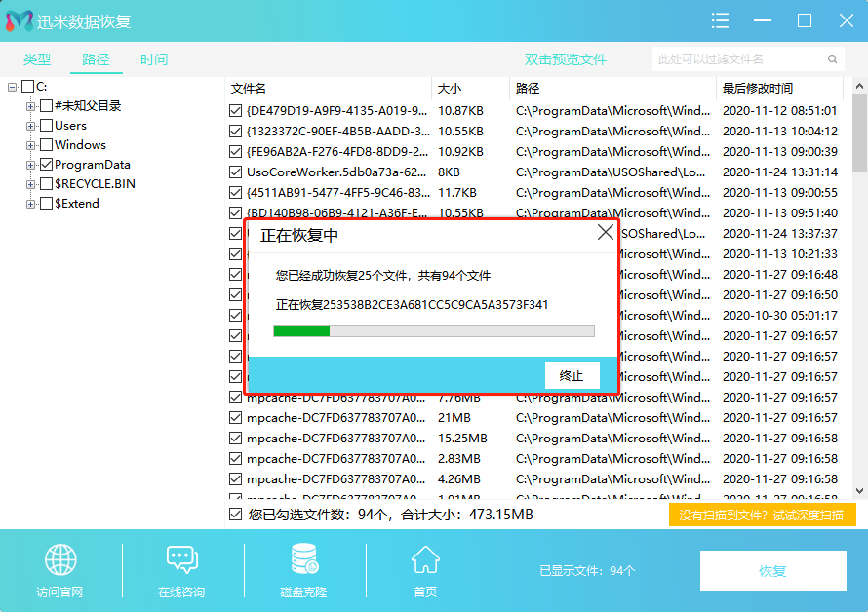Screen dimensions: 868x612
Task: Click the deep scan orange link
Action: pyautogui.click(x=762, y=516)
